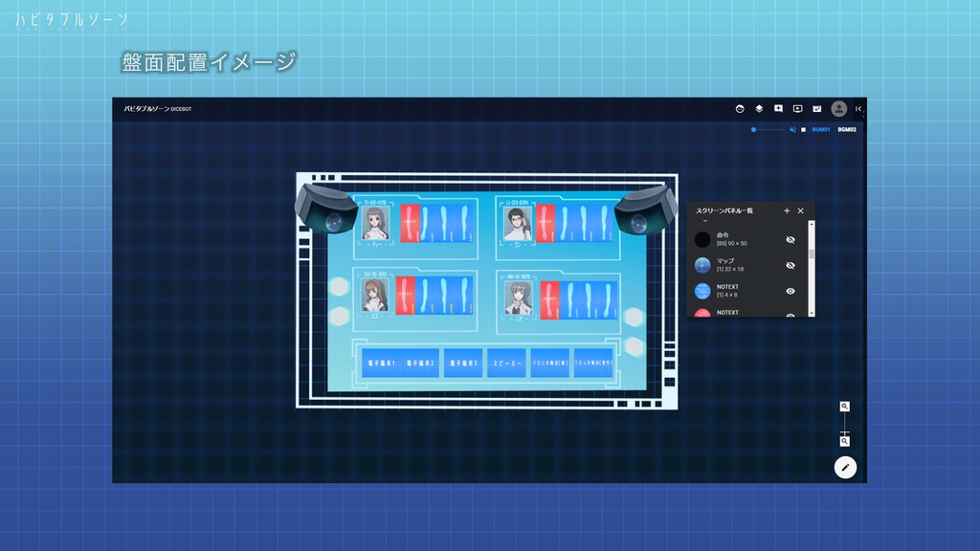
Task: Open the scene list (play screen) icon
Action: 797,109
